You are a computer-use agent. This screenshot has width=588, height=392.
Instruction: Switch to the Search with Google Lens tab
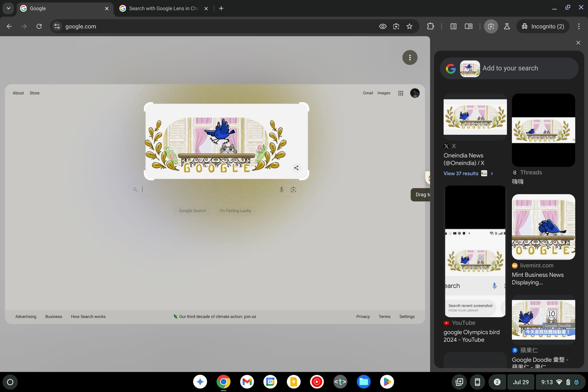click(x=162, y=8)
